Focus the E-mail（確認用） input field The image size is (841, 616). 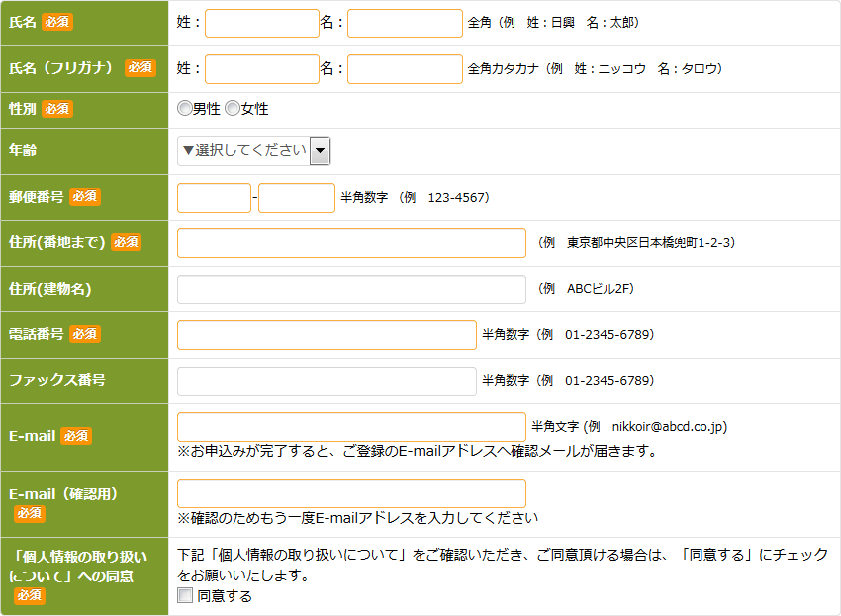[351, 493]
